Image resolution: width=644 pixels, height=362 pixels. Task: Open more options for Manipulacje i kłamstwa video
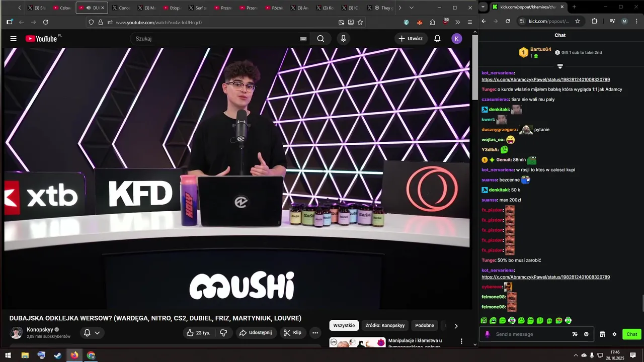(x=461, y=341)
